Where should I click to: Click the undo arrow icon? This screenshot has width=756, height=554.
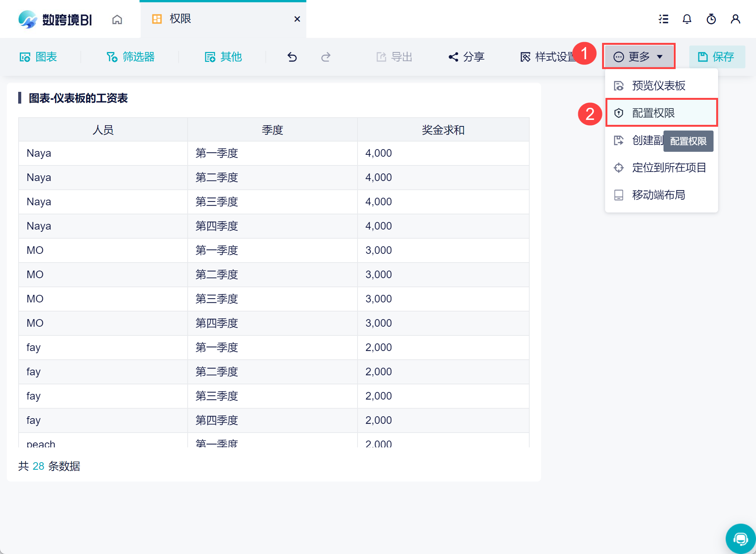point(292,57)
